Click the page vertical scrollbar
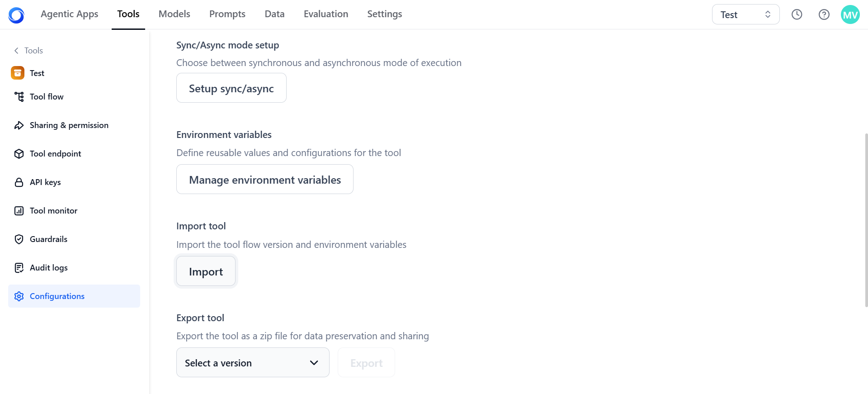Viewport: 868px width, 394px height. (x=866, y=220)
